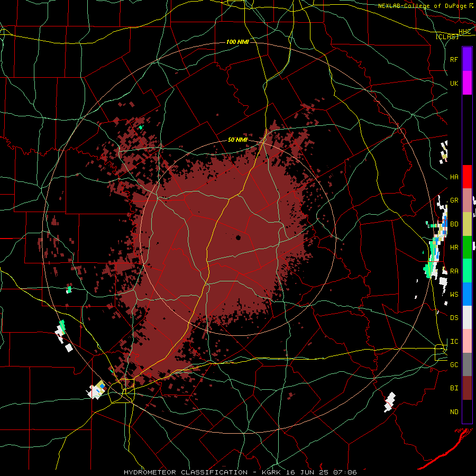Click the black radar site dot at center
The height and width of the screenshot is (476, 476).
tap(238, 237)
